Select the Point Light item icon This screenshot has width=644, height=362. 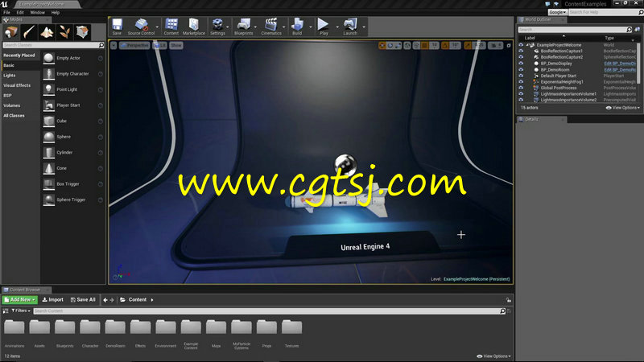pyautogui.click(x=49, y=89)
